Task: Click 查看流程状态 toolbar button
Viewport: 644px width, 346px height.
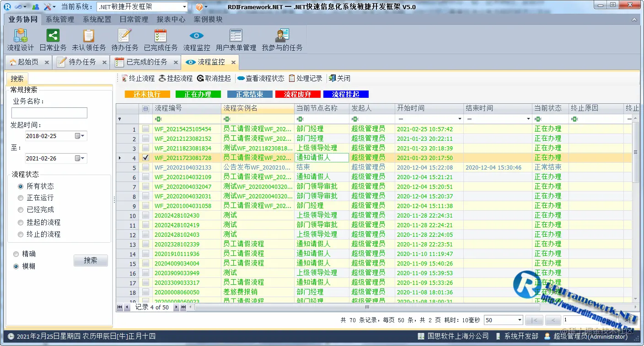Action: (x=261, y=78)
